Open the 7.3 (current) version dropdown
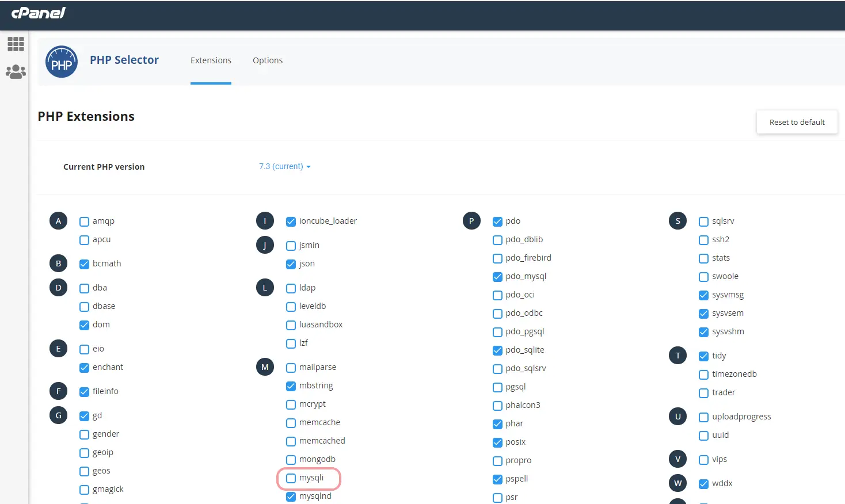 (x=284, y=166)
